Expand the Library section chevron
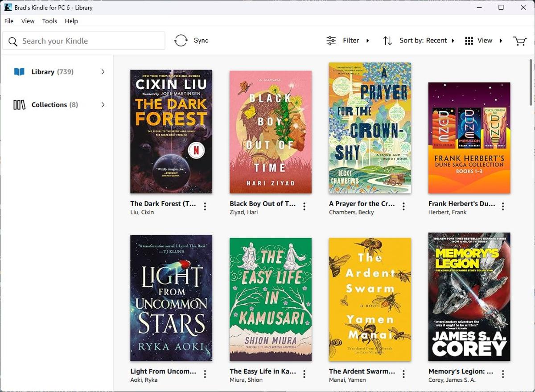Screen dimensions: 535x392 pos(103,72)
